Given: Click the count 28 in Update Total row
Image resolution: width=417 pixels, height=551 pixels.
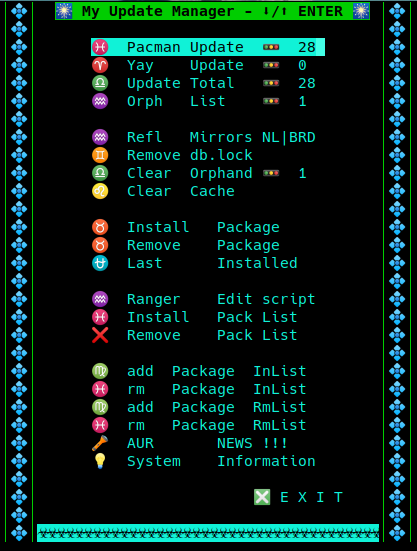Looking at the screenshot, I should click(307, 83).
